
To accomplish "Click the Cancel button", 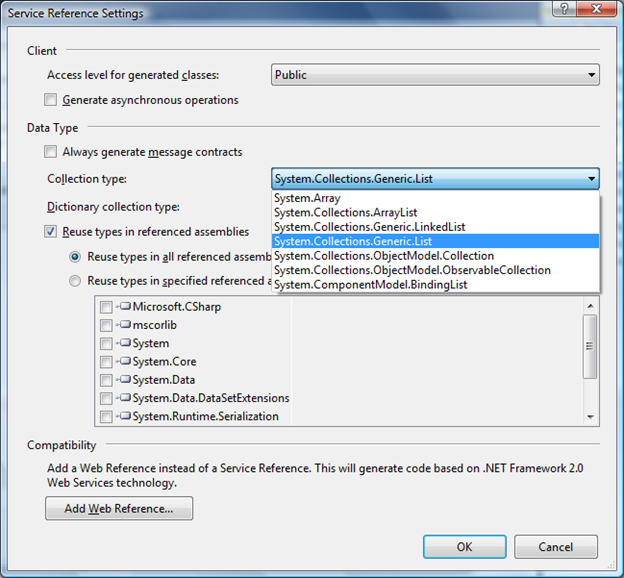I will pos(556,547).
